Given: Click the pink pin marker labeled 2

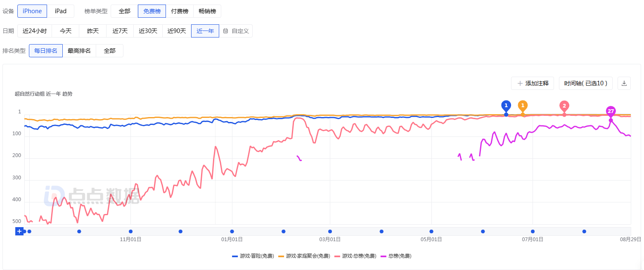Looking at the screenshot, I should tap(564, 106).
